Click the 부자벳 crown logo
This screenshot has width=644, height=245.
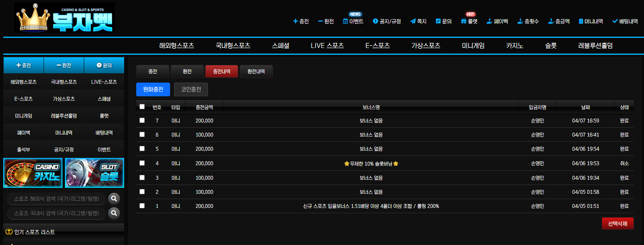tap(64, 18)
